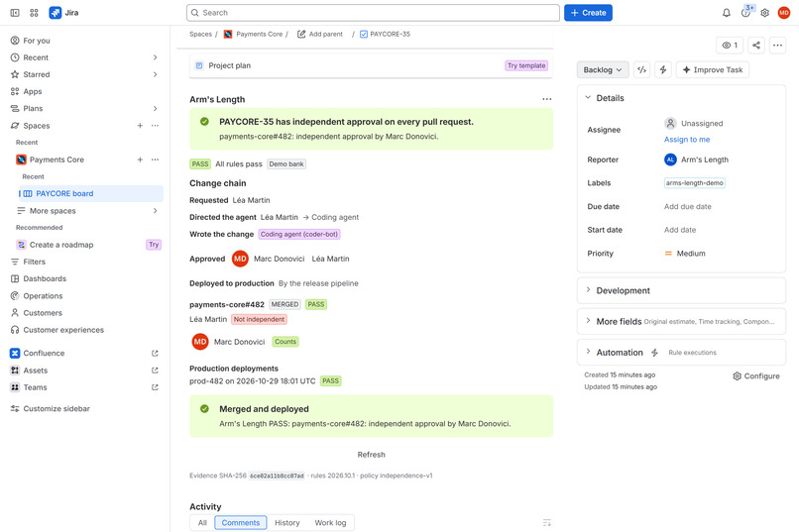Click the search field

(x=373, y=13)
